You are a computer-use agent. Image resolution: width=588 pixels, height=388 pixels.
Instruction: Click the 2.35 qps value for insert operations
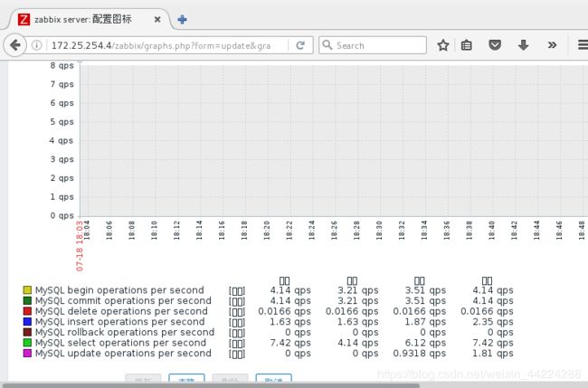coord(493,322)
